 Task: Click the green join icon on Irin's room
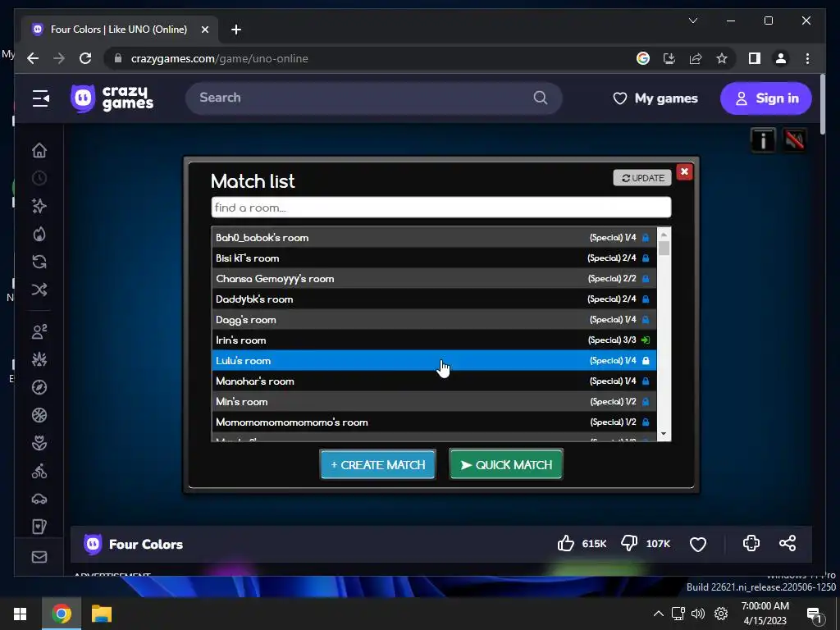point(646,340)
